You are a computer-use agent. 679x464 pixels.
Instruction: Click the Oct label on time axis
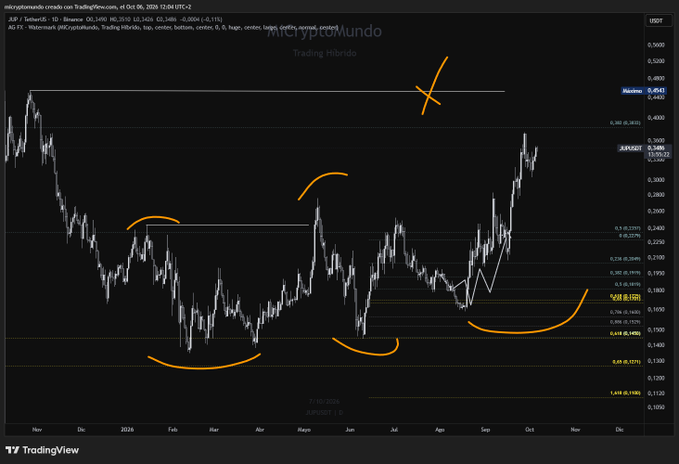coord(529,430)
